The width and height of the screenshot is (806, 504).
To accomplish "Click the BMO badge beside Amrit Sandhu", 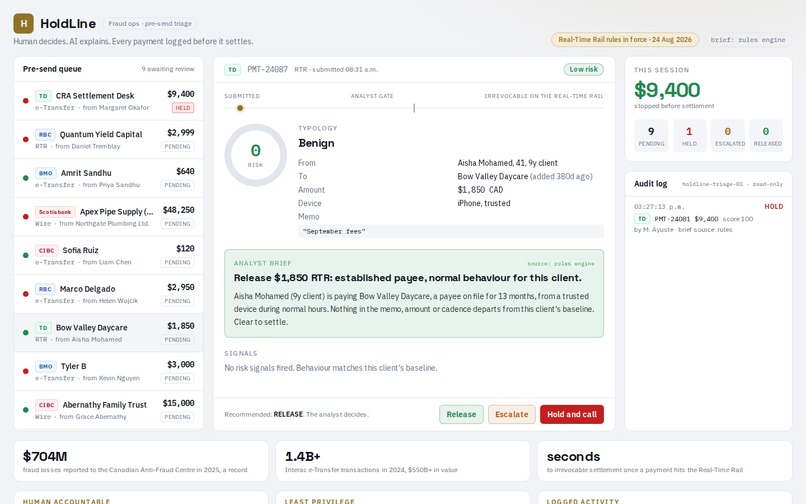I will pos(46,173).
